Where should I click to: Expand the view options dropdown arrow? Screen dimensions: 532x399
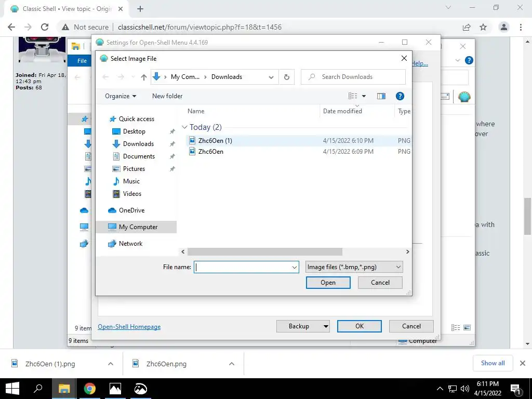point(364,96)
